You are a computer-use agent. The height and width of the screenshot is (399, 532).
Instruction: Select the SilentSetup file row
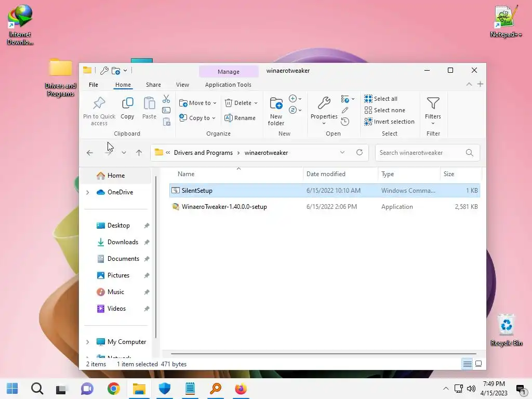coord(324,191)
